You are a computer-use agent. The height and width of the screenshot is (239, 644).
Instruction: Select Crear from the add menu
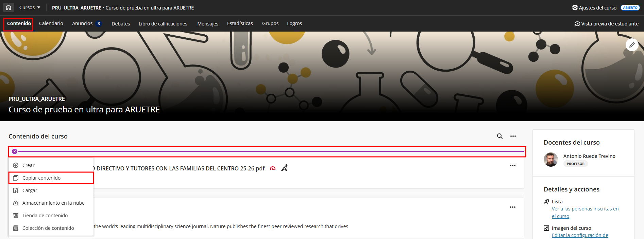(x=28, y=165)
